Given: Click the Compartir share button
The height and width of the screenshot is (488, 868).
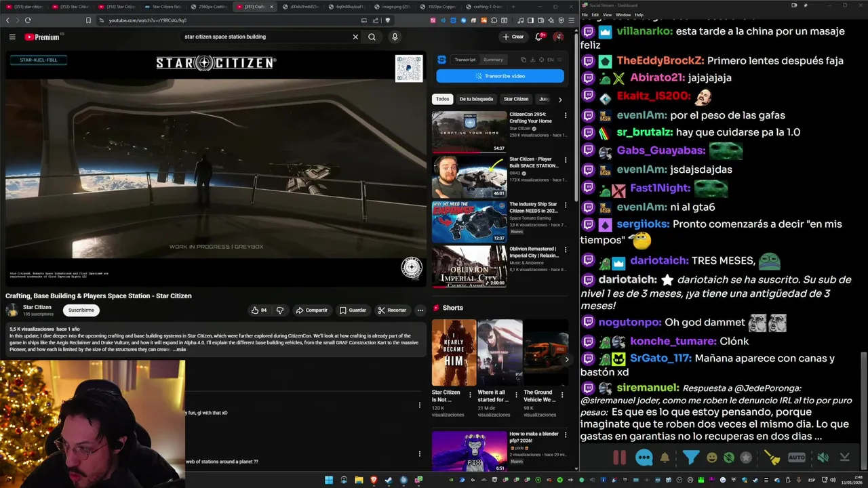Looking at the screenshot, I should tap(311, 310).
